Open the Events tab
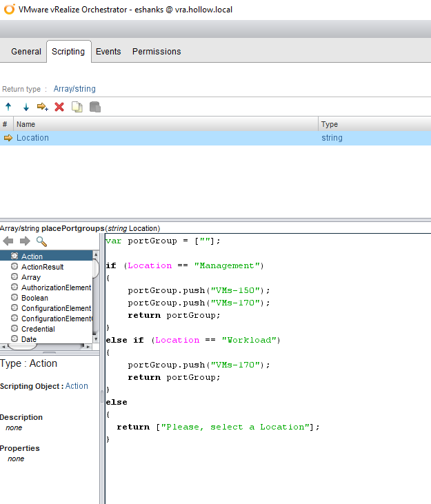Viewport: 431px width, 504px height. click(108, 52)
